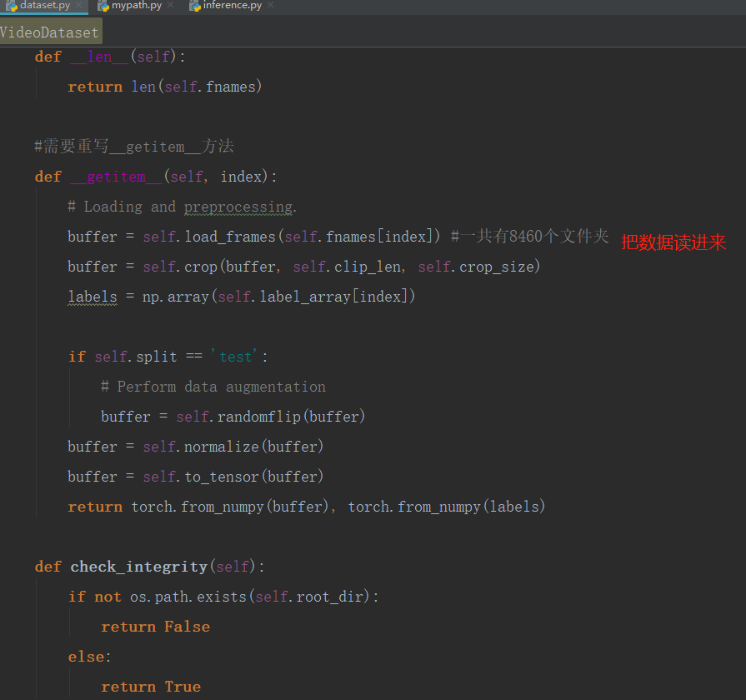Click 'self.randomflip(buffer)' call
Viewport: 746px width, 700px height.
tap(271, 417)
